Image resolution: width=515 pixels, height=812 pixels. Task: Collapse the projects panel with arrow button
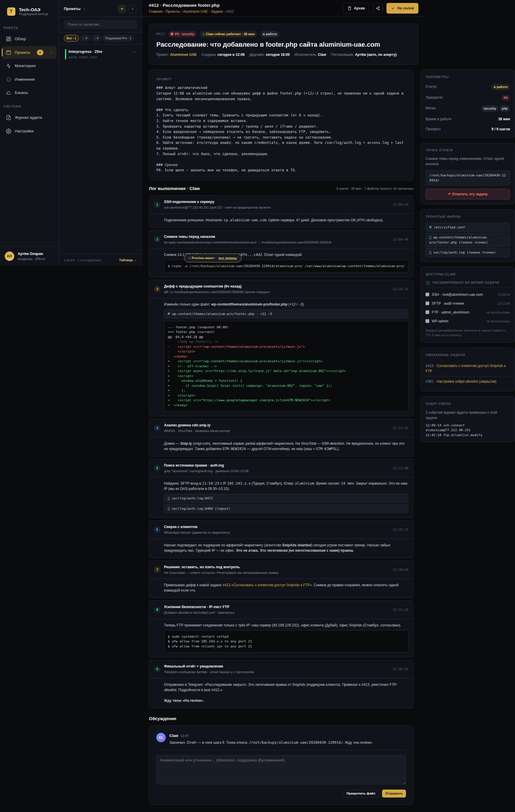(x=133, y=9)
